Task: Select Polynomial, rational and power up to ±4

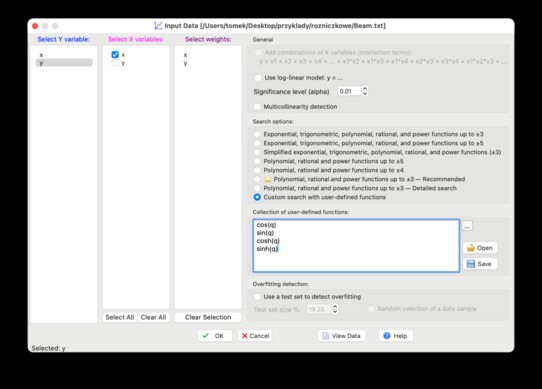Action: [257, 170]
